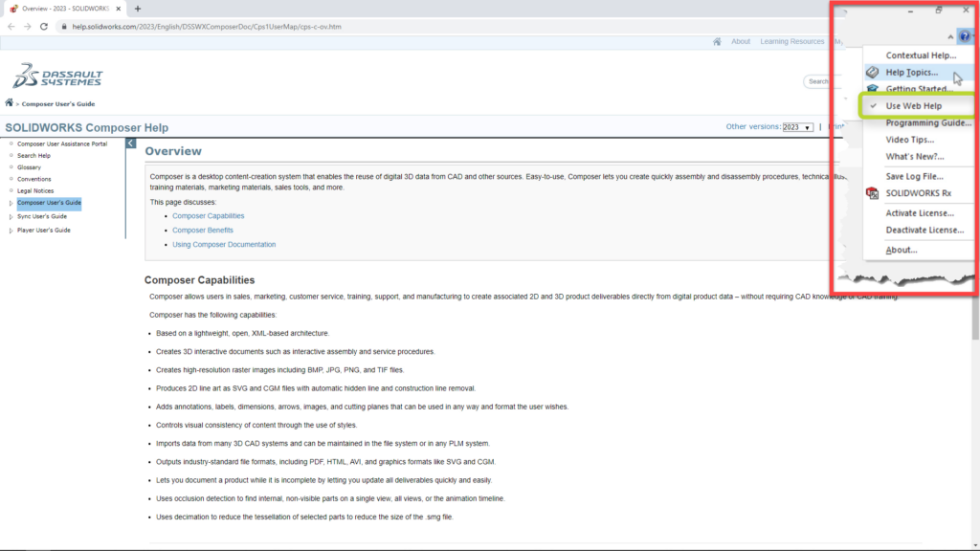Viewport: 980px width, 551px height.
Task: Expand the Sync User's Guide tree node
Action: 11,216
